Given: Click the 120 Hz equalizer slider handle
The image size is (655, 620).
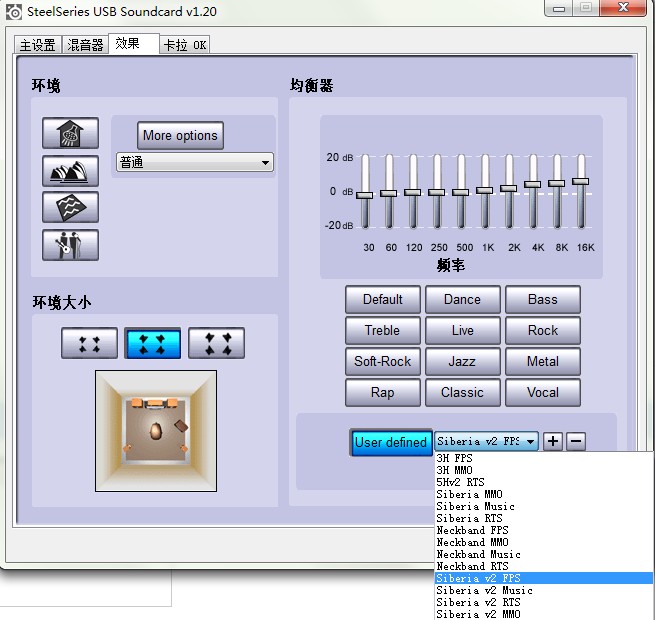Looking at the screenshot, I should pyautogui.click(x=413, y=192).
